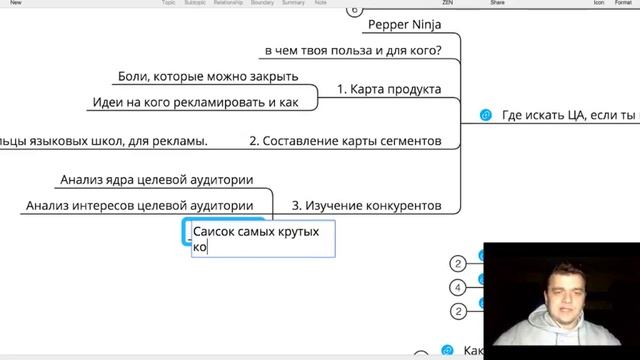Expand the '2' circle above the '4' circle

(458, 264)
